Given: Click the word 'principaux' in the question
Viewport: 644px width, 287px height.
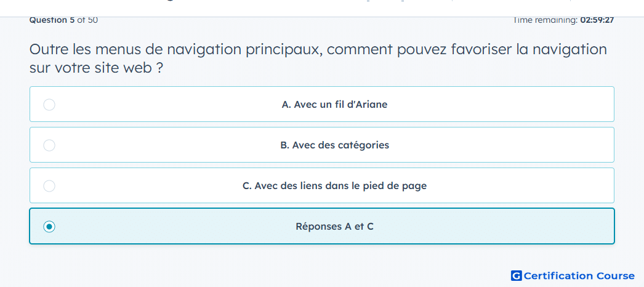Looking at the screenshot, I should [x=284, y=49].
